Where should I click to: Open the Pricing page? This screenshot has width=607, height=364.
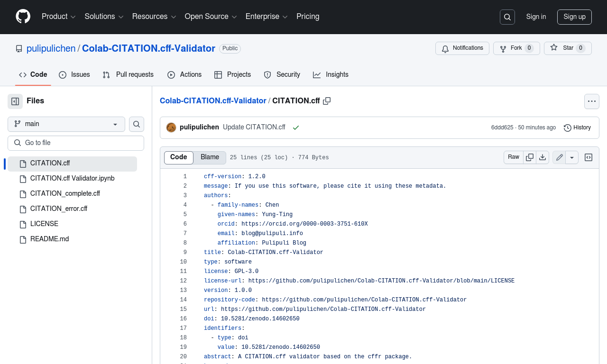[x=308, y=17]
